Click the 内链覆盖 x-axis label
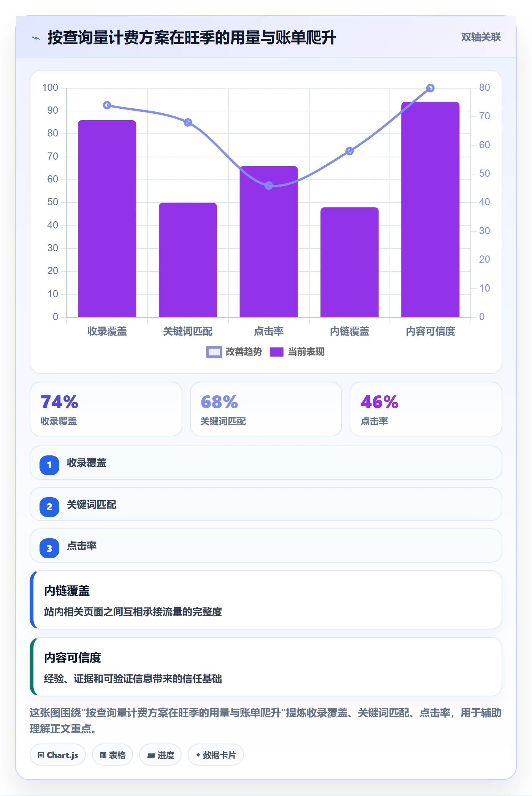 tap(350, 331)
